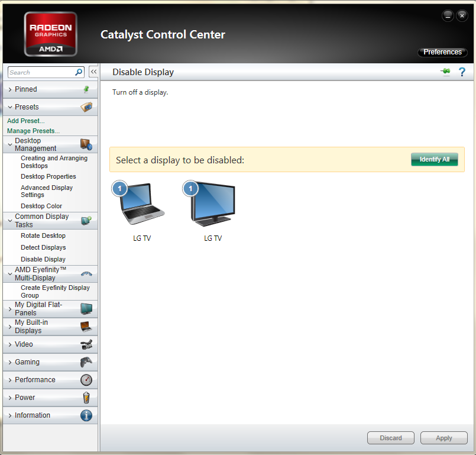Click the Performance gauge icon

[x=86, y=380]
